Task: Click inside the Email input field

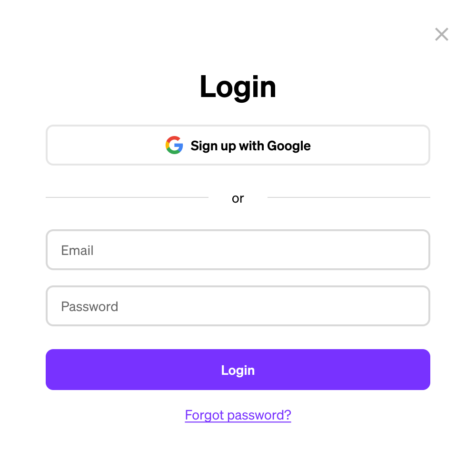Action: [x=238, y=250]
